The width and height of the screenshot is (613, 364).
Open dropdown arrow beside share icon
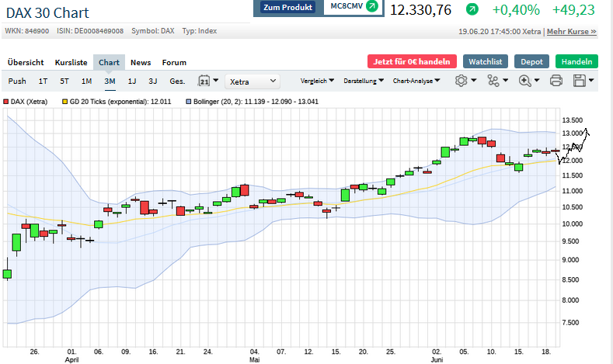point(506,80)
